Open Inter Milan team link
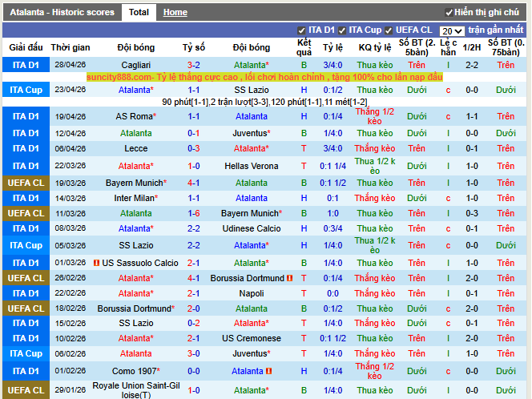Screen dimensions: 532x399 135,198
